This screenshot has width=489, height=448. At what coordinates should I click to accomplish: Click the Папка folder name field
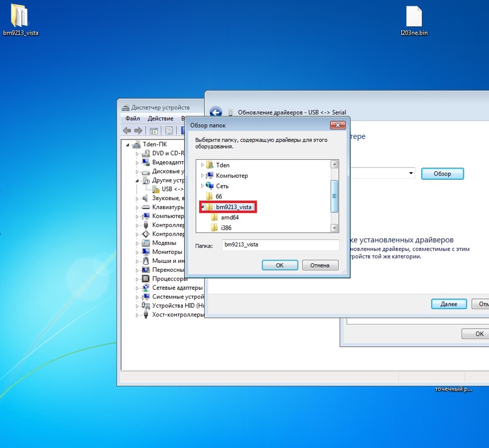[x=281, y=245]
